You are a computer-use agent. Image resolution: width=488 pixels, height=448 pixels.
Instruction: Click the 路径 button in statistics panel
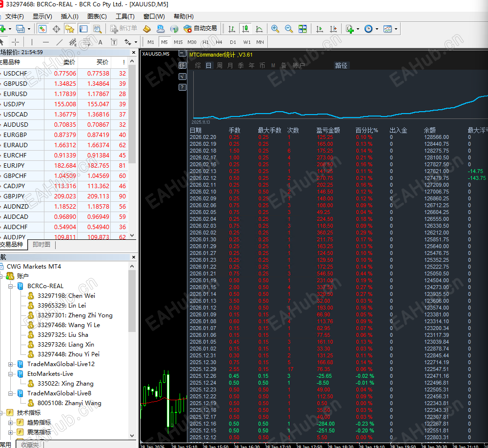point(341,65)
